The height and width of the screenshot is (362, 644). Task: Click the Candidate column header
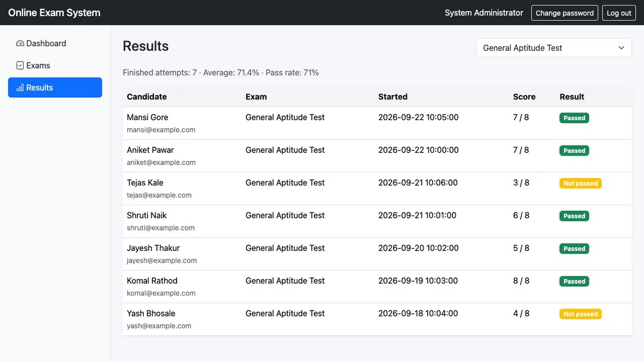(x=147, y=97)
